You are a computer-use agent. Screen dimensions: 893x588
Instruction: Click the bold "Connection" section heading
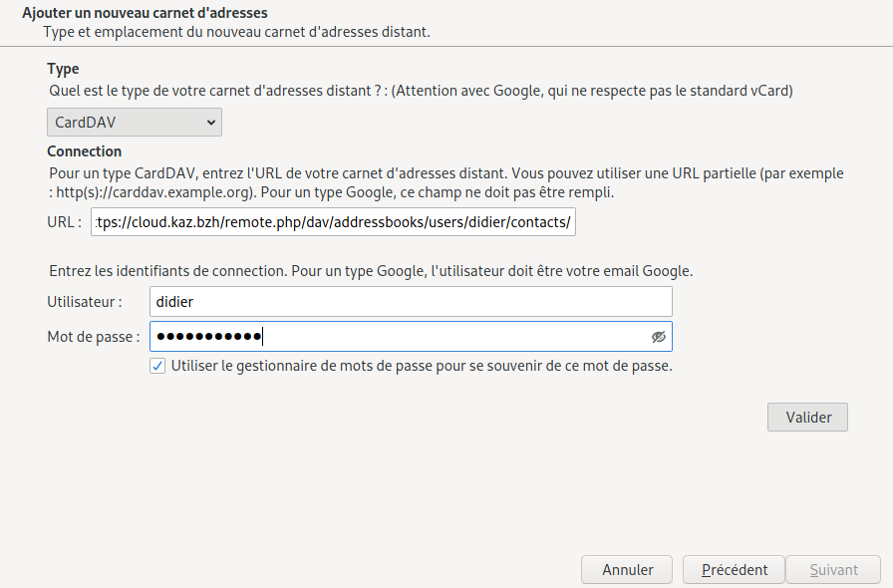84,151
